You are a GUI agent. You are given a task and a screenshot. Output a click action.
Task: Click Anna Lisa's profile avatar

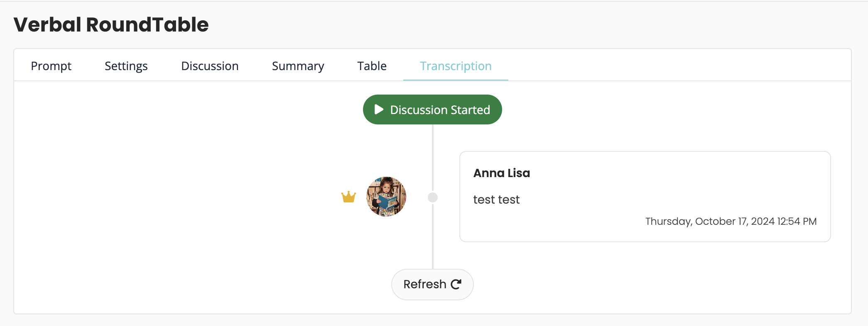pos(386,197)
